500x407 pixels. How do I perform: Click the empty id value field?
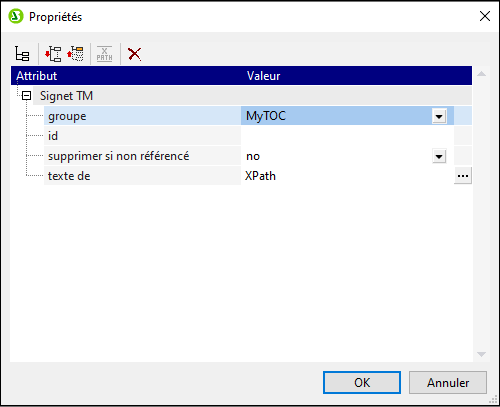point(347,136)
